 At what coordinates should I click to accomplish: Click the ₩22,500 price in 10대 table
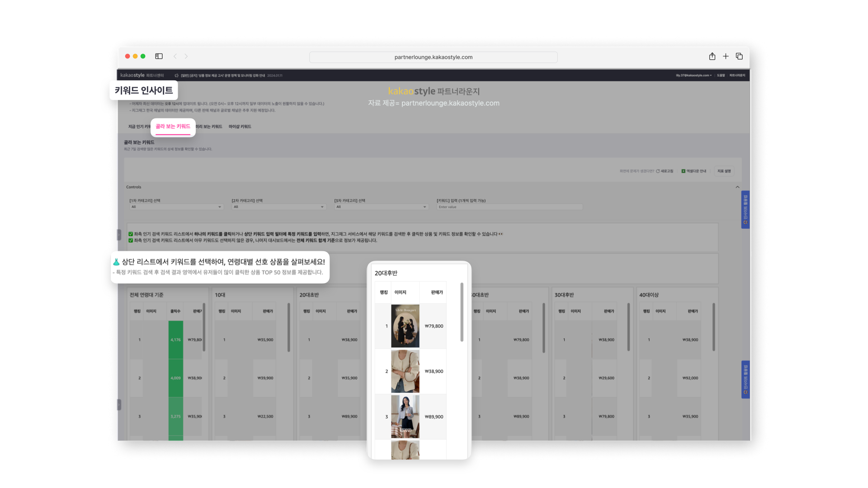265,417
